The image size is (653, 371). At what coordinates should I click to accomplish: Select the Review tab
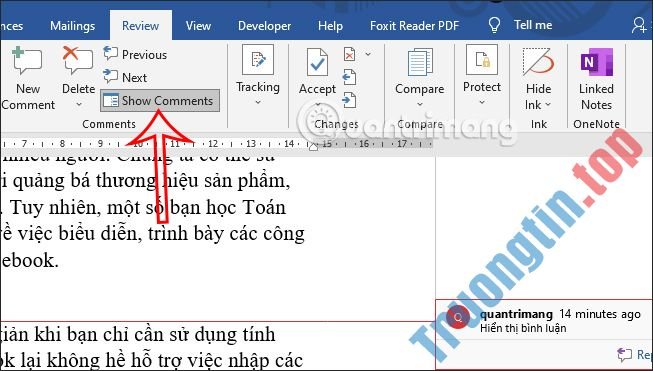click(x=140, y=26)
